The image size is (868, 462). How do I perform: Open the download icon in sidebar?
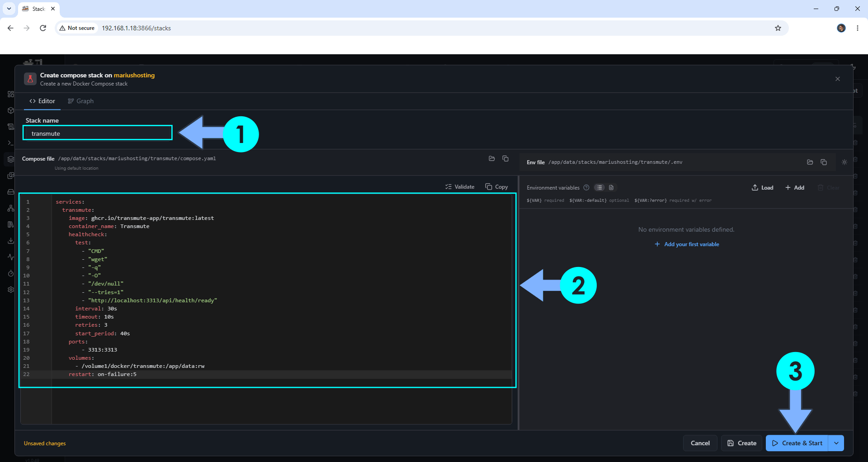11,241
